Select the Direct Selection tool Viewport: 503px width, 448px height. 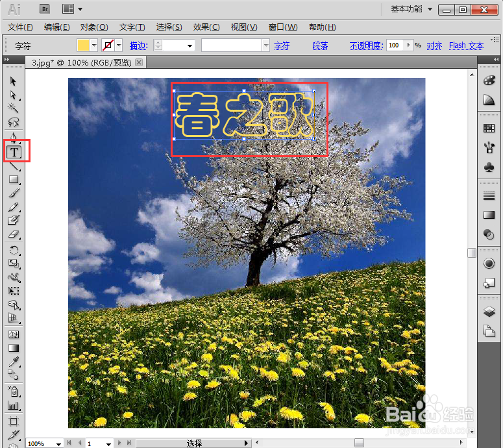pos(13,95)
